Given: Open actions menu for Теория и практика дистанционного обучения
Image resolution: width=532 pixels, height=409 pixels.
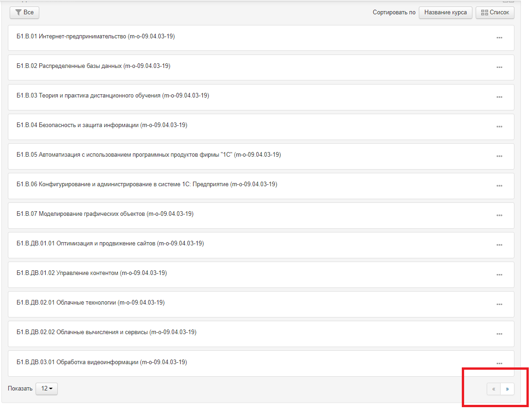Looking at the screenshot, I should point(499,97).
